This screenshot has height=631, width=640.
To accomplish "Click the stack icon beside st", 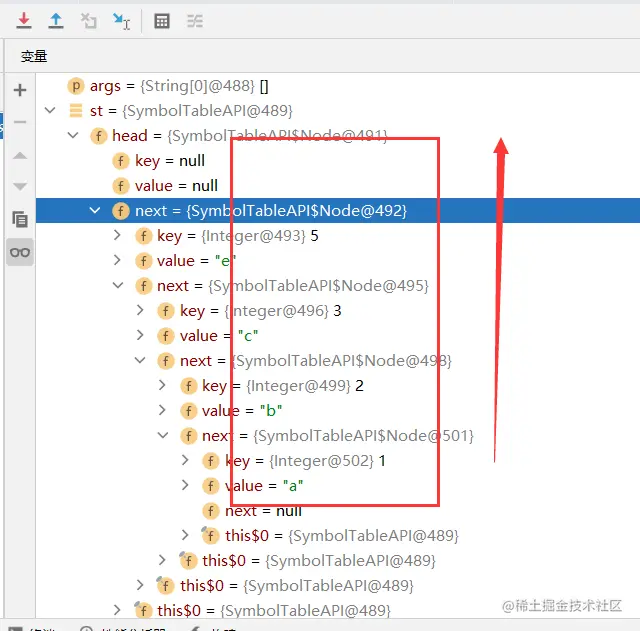I will tap(76, 111).
